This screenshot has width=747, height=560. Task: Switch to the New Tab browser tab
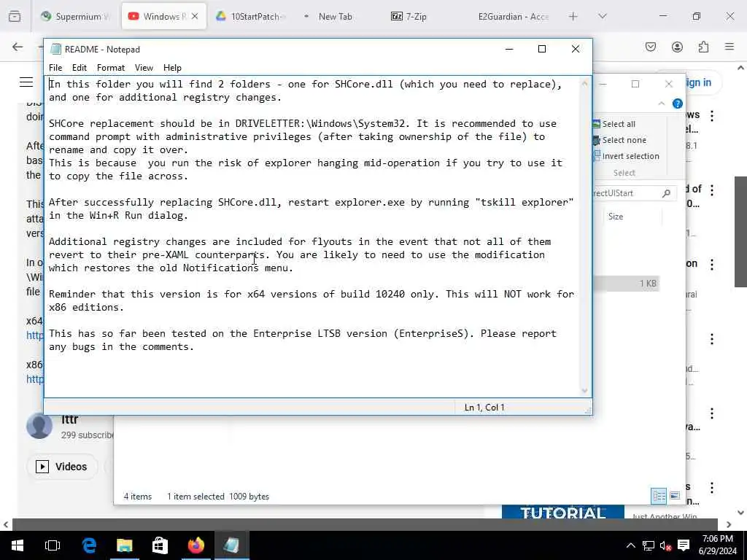(x=335, y=16)
